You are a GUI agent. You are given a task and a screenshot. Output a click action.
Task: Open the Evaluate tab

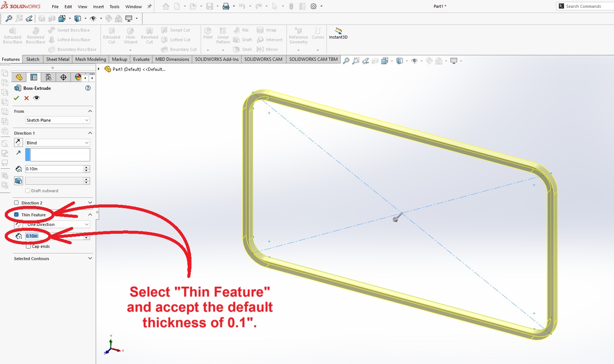click(141, 59)
